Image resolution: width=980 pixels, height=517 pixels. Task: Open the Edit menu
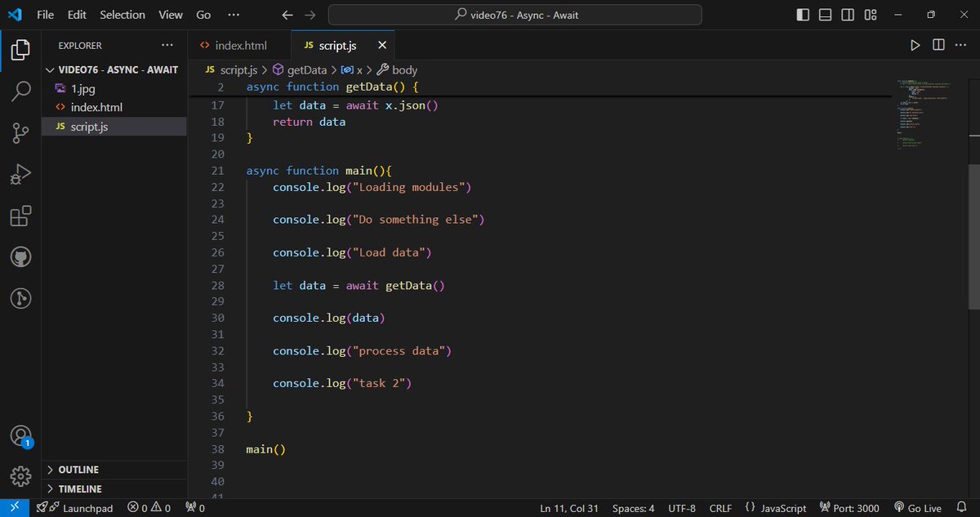point(77,15)
